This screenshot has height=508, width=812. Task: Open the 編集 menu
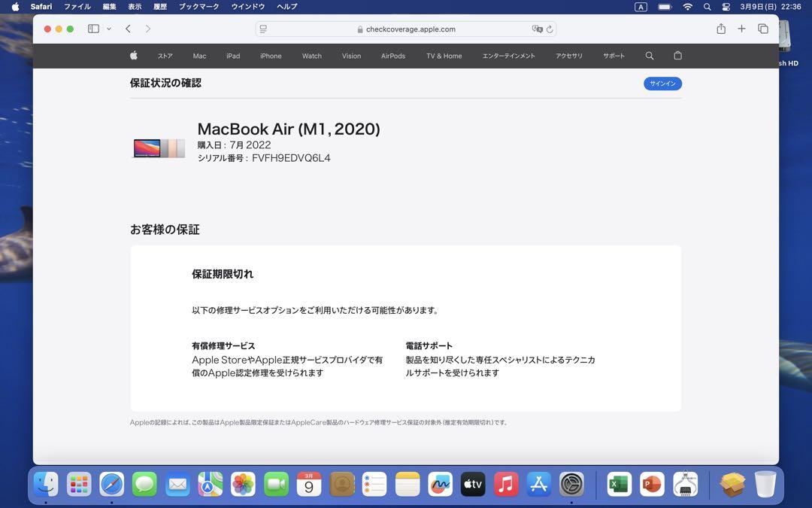click(x=109, y=7)
